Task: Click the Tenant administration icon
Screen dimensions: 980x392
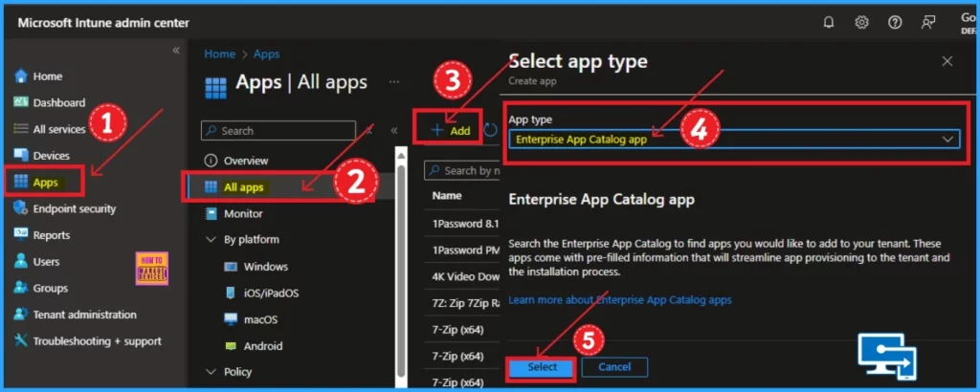Action: (x=21, y=315)
